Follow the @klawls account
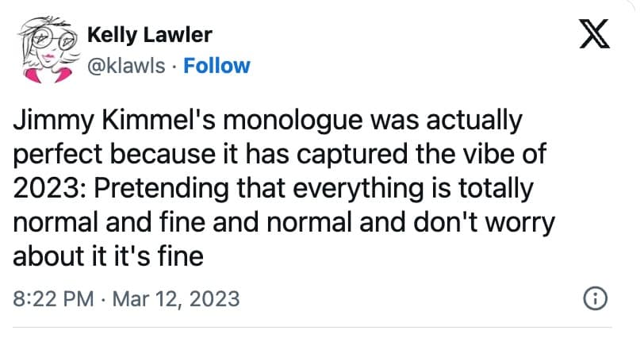Screen dimensions: 644x338 point(217,65)
